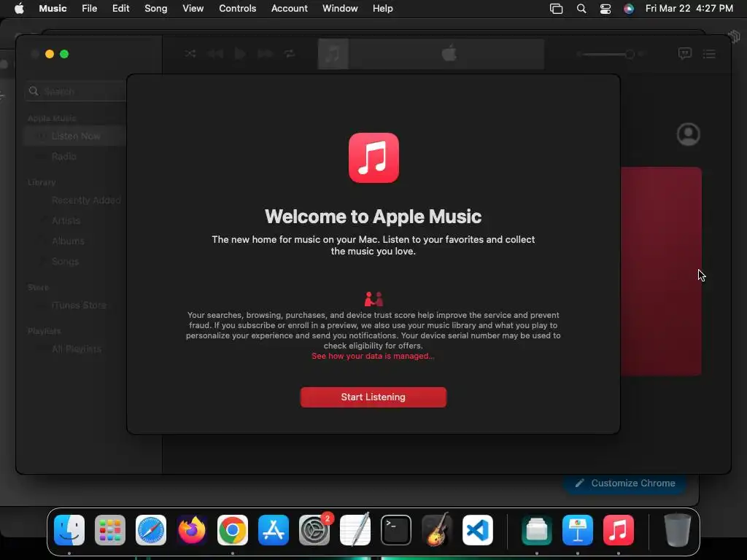Click the yellow minimize button of the Music window

[x=50, y=54]
